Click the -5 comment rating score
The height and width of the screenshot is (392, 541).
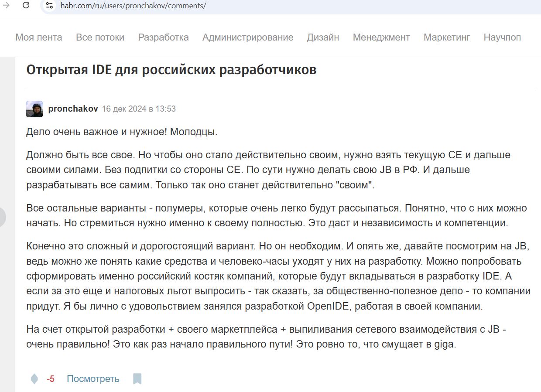click(51, 379)
